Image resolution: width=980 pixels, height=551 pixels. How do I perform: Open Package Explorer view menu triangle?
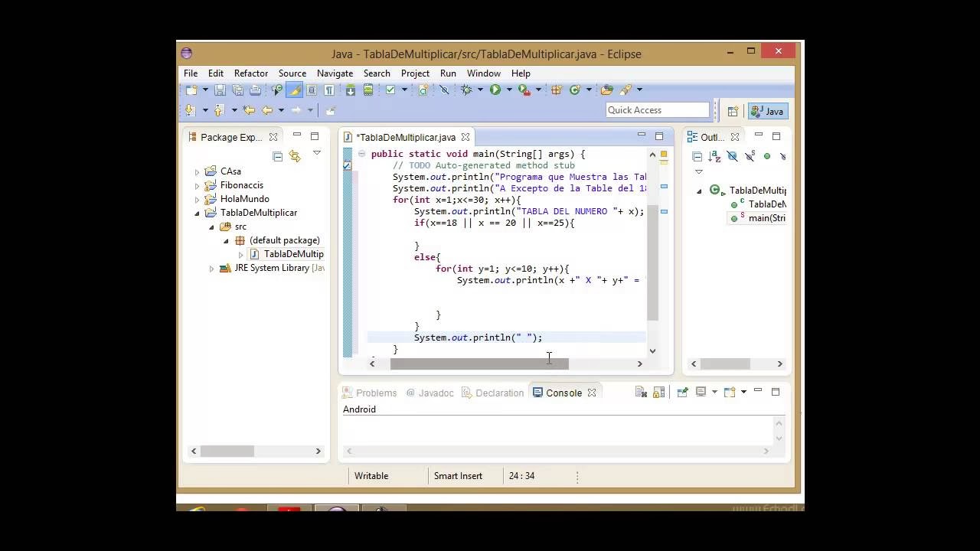click(317, 153)
